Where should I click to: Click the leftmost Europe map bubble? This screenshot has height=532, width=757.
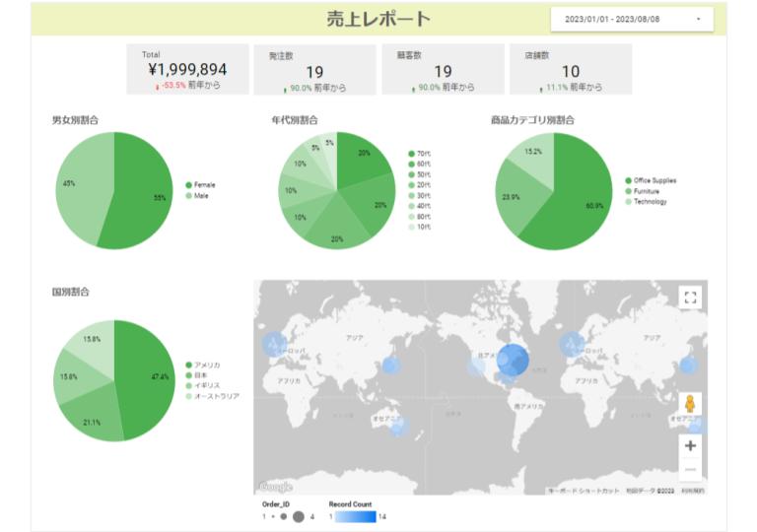[271, 346]
